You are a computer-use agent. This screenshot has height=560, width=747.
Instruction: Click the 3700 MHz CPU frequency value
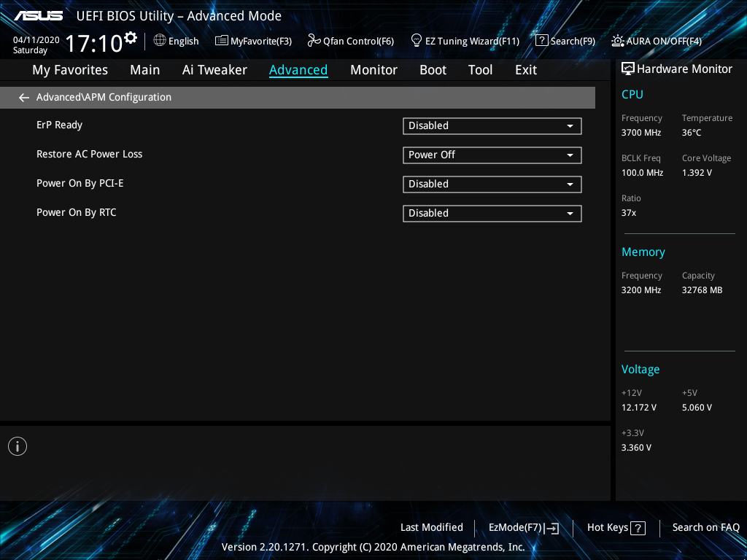[640, 133]
